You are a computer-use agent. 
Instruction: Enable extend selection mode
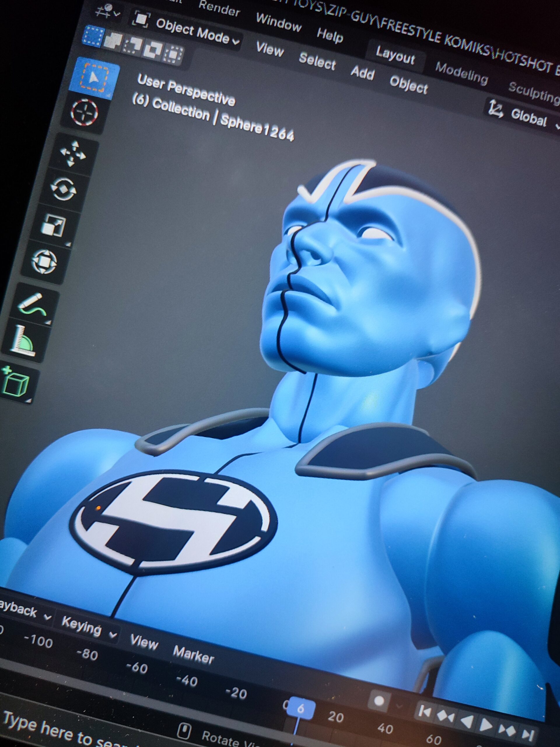click(113, 40)
